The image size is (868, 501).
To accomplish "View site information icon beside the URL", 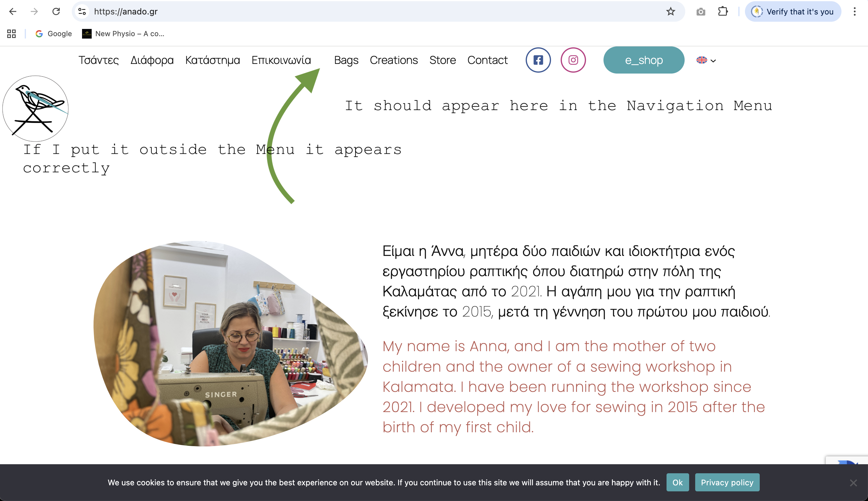I will pos(82,12).
